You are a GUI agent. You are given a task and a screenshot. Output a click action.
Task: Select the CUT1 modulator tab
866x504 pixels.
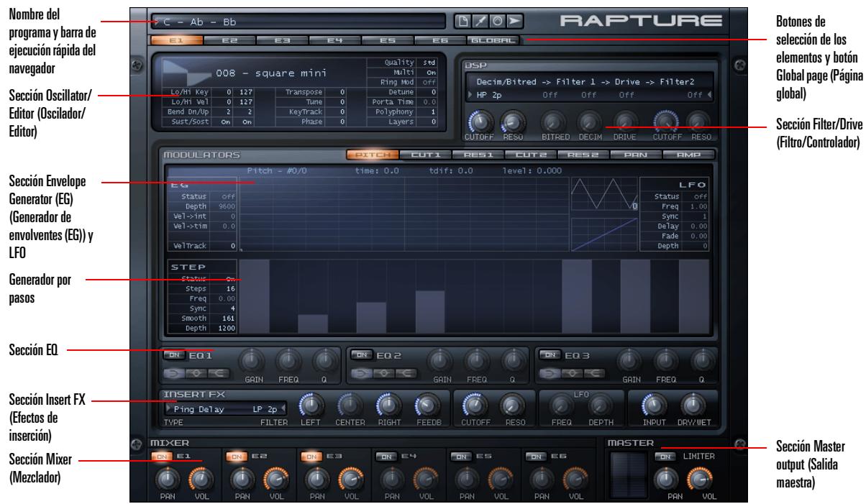[x=425, y=154]
